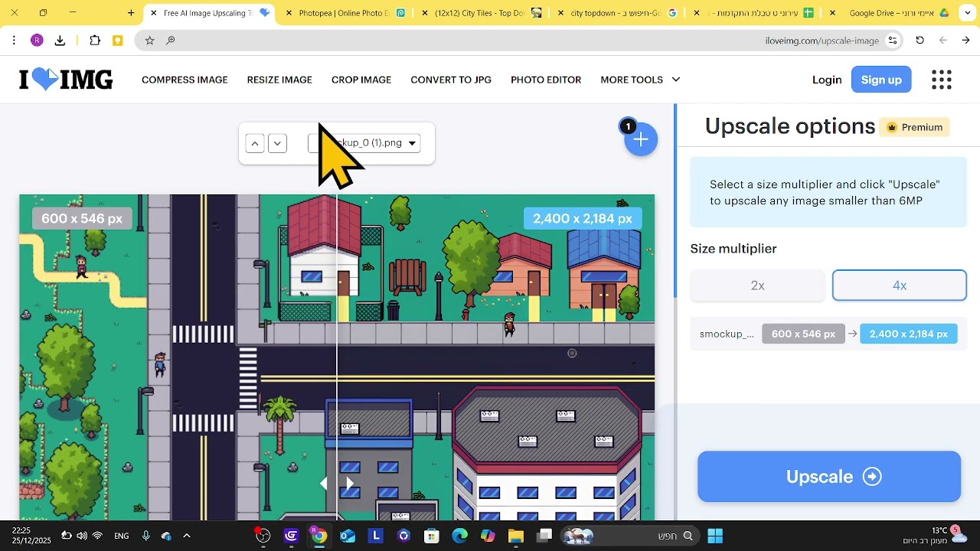
Task: Bookmark this page with star icon
Action: click(149, 41)
